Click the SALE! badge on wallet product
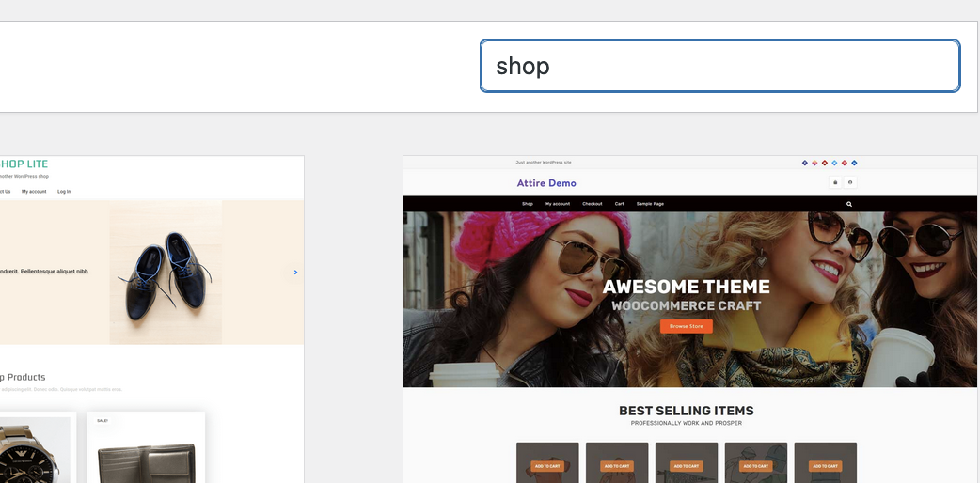Screen dimensions: 980x483 click(x=103, y=421)
